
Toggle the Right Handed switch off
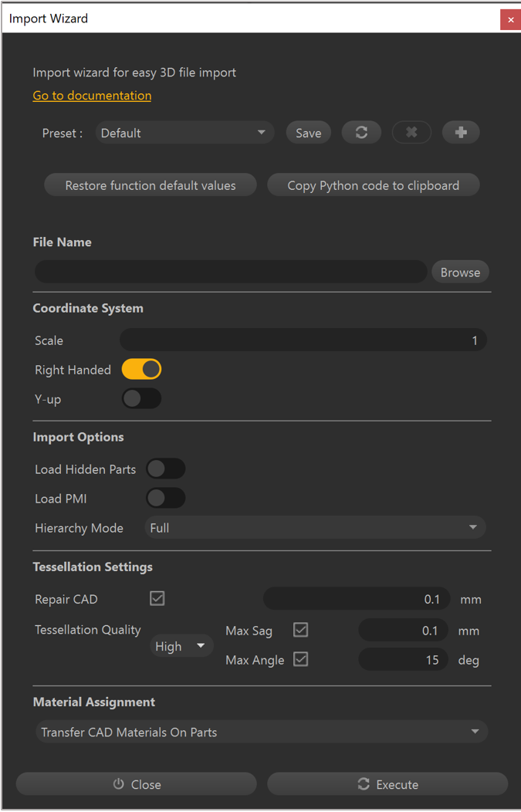click(x=141, y=370)
